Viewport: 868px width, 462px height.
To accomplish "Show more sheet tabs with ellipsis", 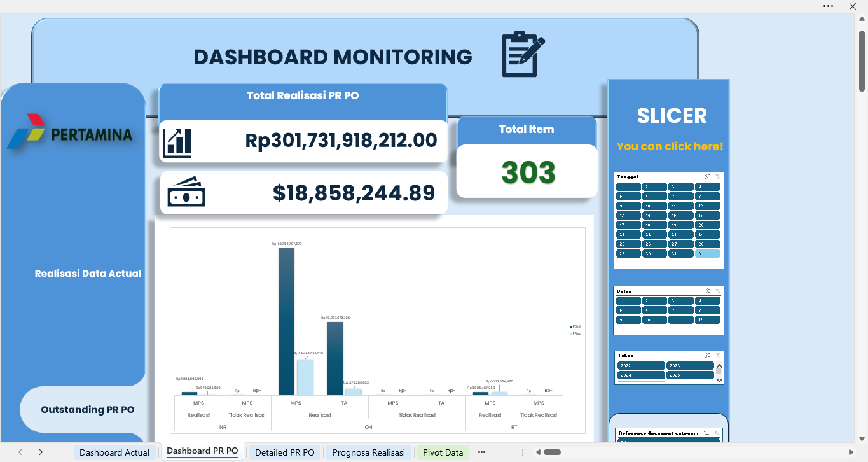I will pyautogui.click(x=481, y=452).
